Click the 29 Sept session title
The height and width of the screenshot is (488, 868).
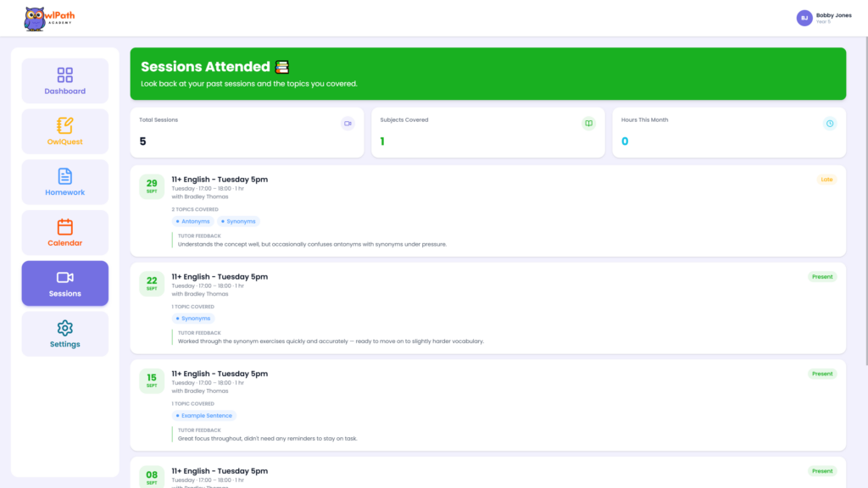(220, 180)
